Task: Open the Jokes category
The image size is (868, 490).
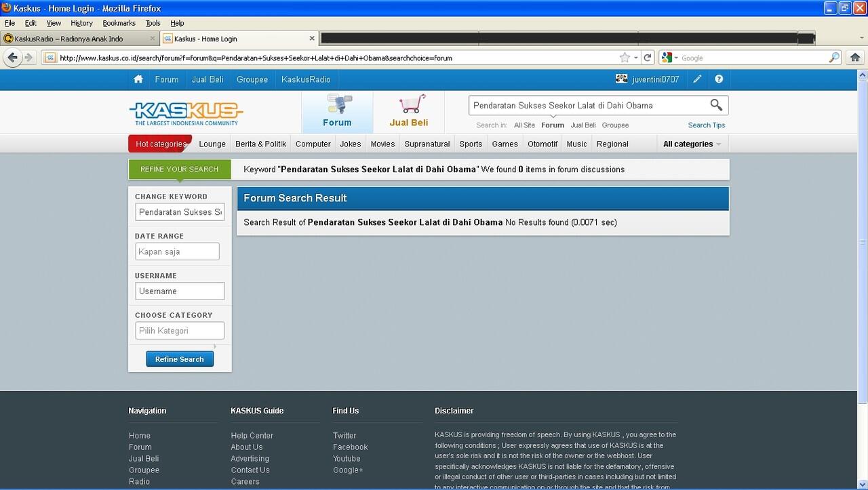Action: [x=351, y=144]
